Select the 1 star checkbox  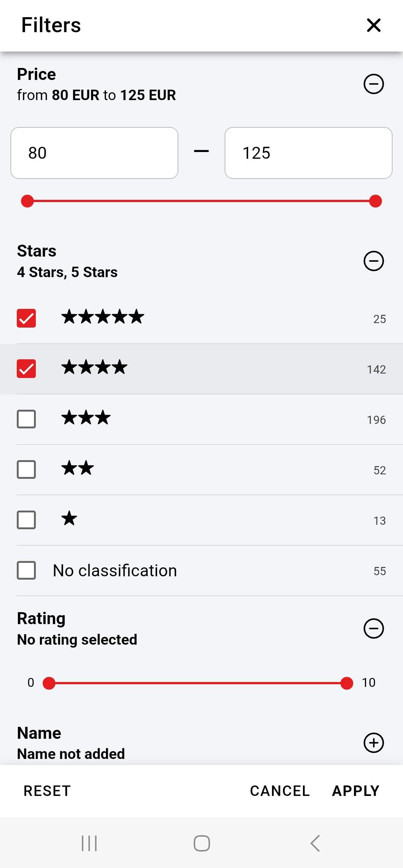pos(26,520)
